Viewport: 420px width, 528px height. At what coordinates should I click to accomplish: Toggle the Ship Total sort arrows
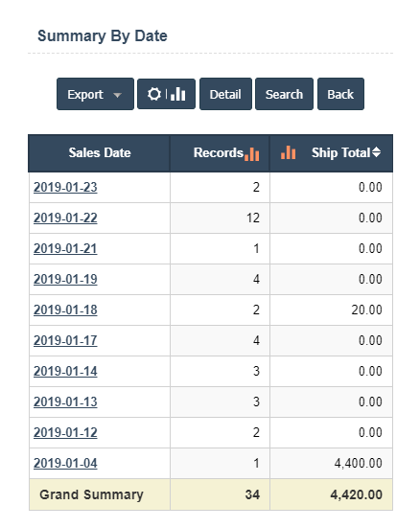377,152
